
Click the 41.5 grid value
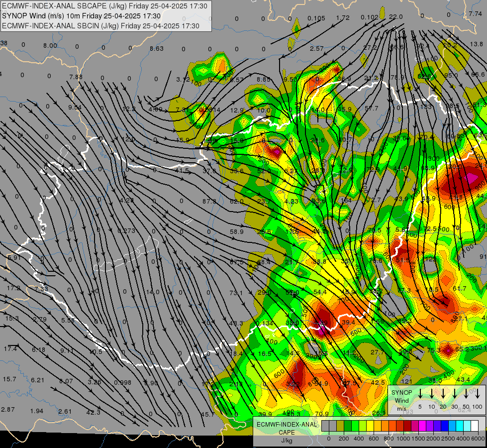tap(182, 170)
